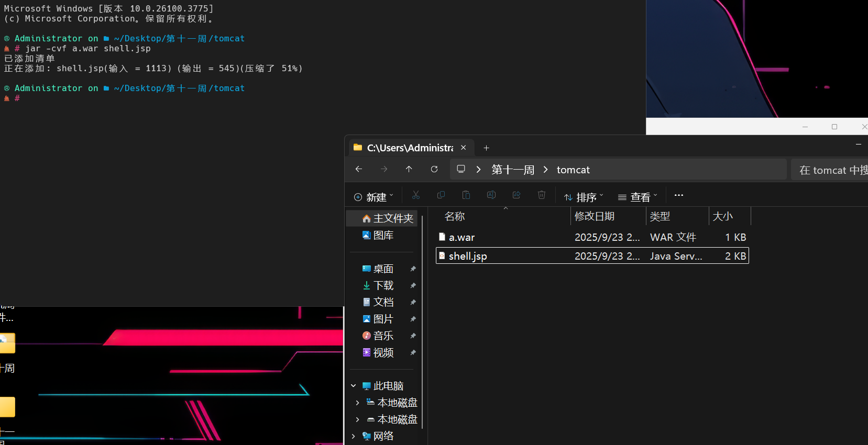Collapse the 此电脑 tree node
The height and width of the screenshot is (445, 868).
[x=354, y=386]
